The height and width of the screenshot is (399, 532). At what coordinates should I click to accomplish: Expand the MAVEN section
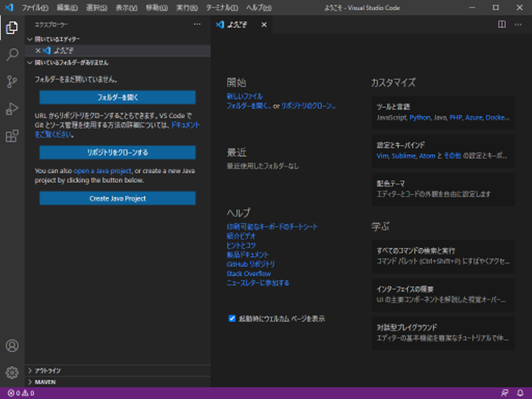[x=45, y=382]
